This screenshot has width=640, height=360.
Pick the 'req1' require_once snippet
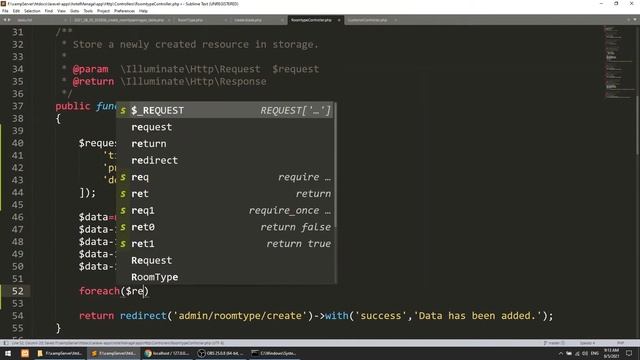click(225, 211)
